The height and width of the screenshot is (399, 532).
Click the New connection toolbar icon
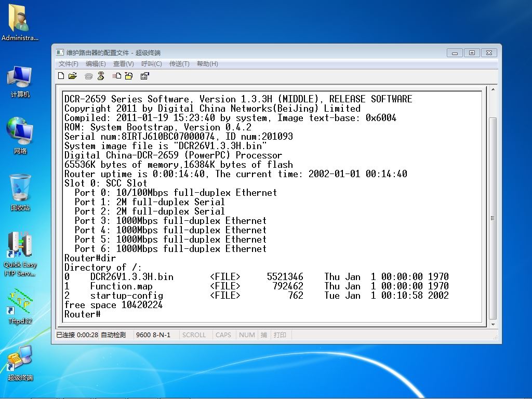coord(61,76)
